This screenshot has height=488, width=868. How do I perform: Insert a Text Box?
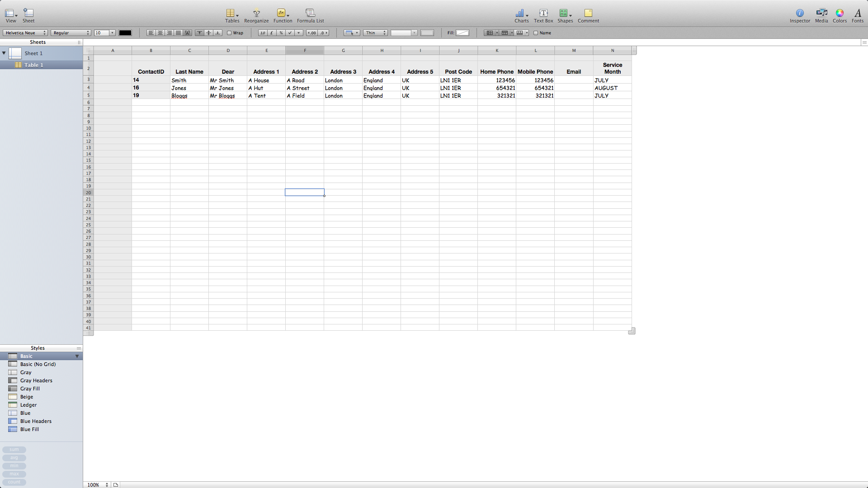pyautogui.click(x=543, y=13)
